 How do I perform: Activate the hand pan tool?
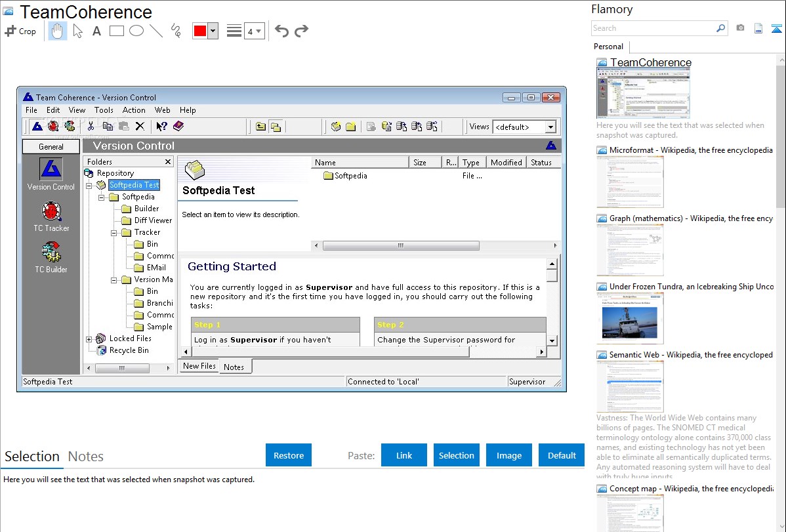pos(58,31)
